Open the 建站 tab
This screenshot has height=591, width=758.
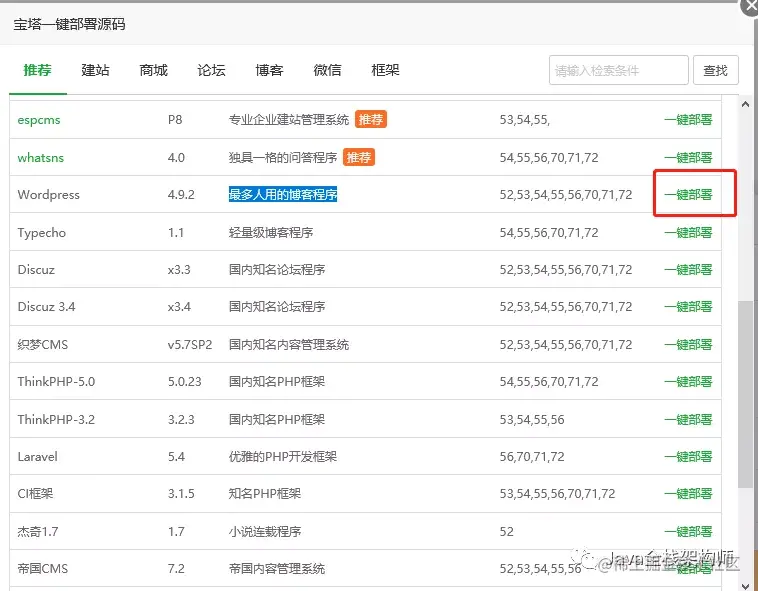coord(95,71)
